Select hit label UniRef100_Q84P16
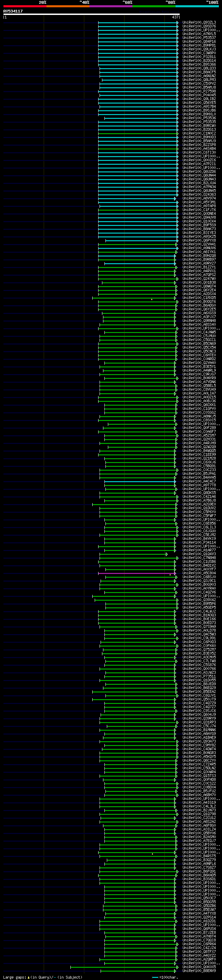222x980 pixels. [199, 41]
